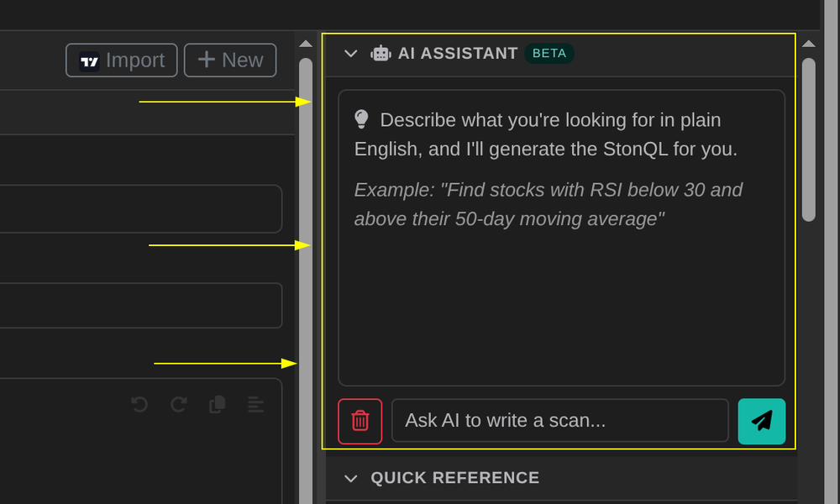Click the BETA badge next to AI ASSISTANT
This screenshot has height=504, width=840.
pyautogui.click(x=549, y=53)
